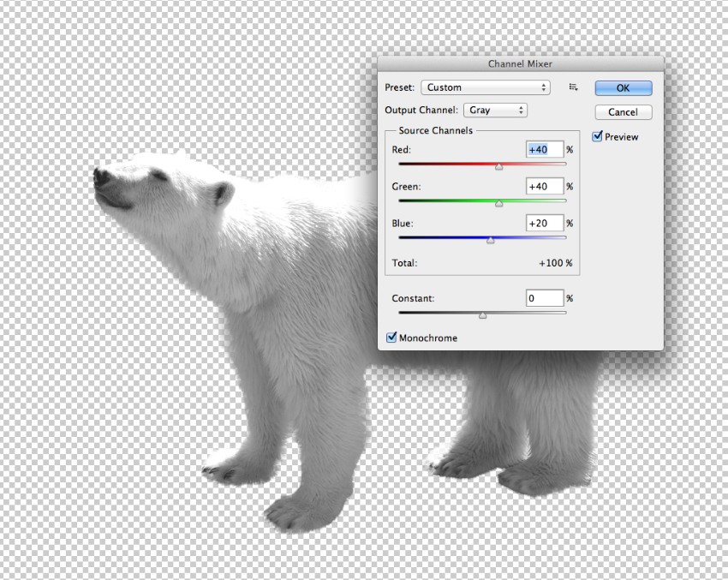Focus the Blue percentage input field
Screen dimensions: 728x580
click(545, 223)
